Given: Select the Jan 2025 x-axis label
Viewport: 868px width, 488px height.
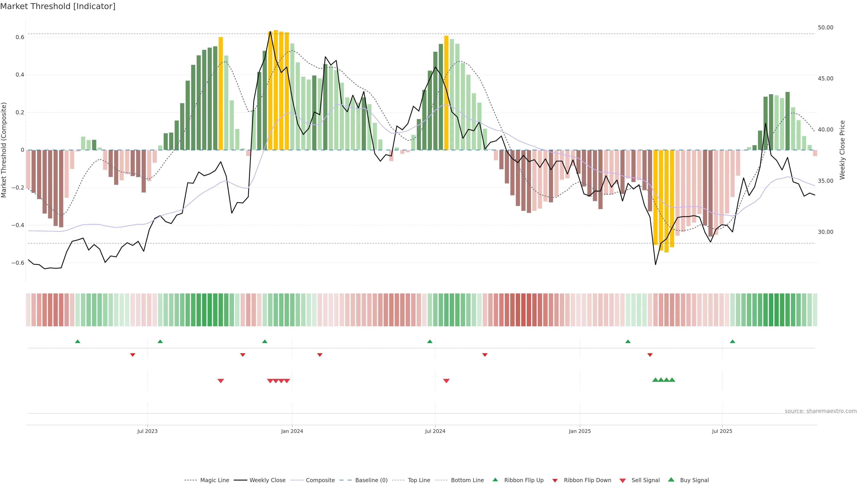Looking at the screenshot, I should (580, 431).
